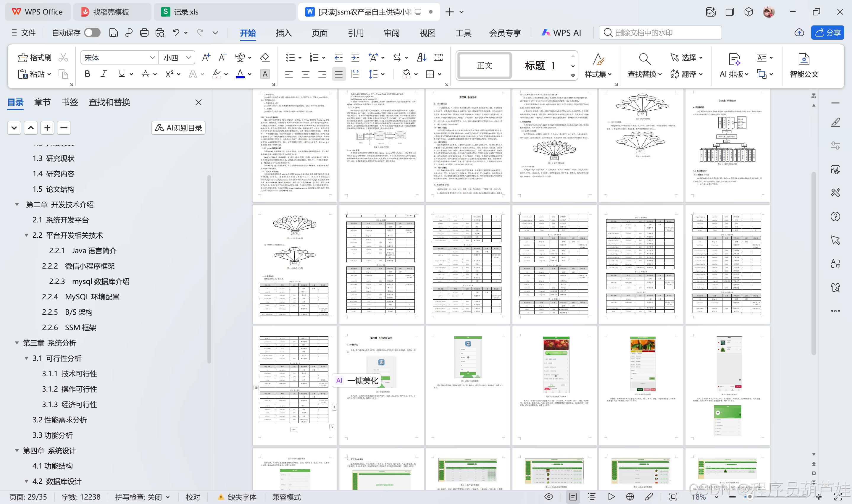Switch to the 书签 navigation tab
This screenshot has width=852, height=504.
tap(70, 102)
